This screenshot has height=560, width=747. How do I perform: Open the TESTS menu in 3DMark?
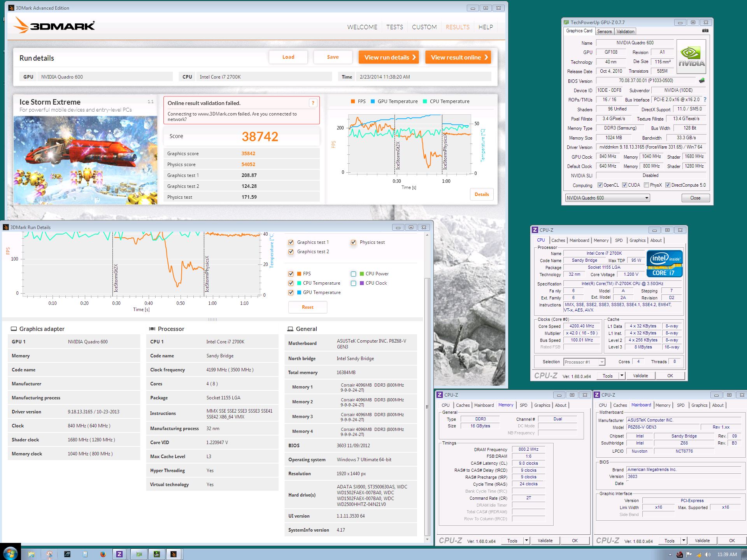coord(395,27)
